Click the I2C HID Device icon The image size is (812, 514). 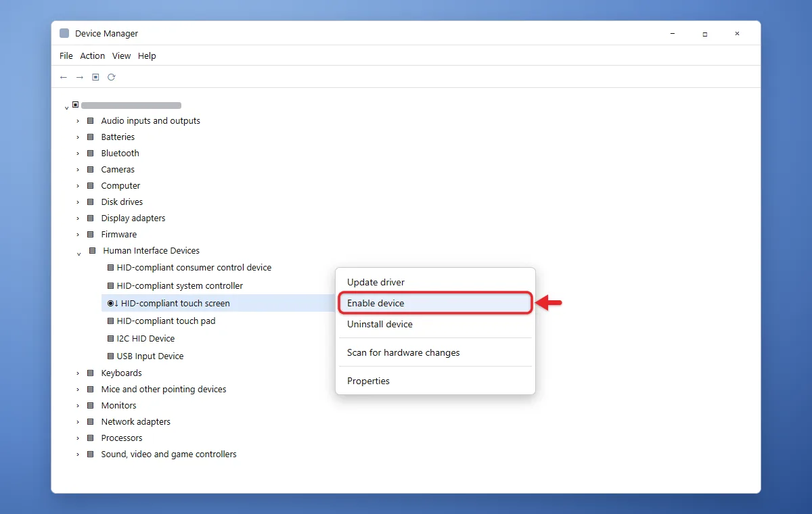coord(111,339)
